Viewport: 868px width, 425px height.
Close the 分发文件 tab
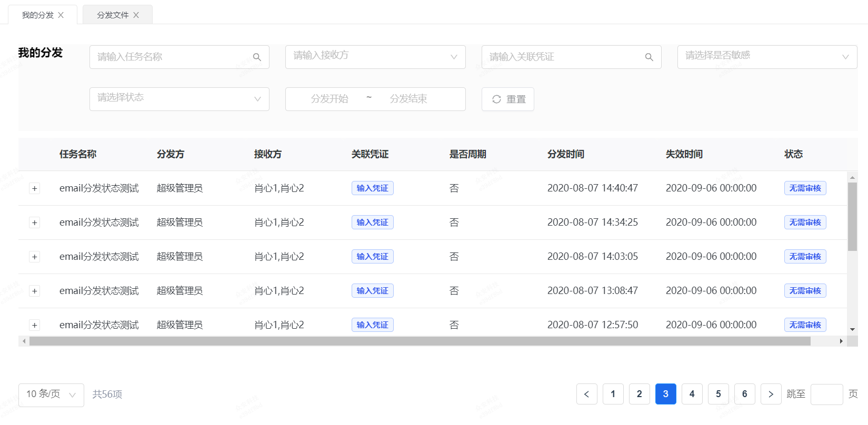pos(136,15)
